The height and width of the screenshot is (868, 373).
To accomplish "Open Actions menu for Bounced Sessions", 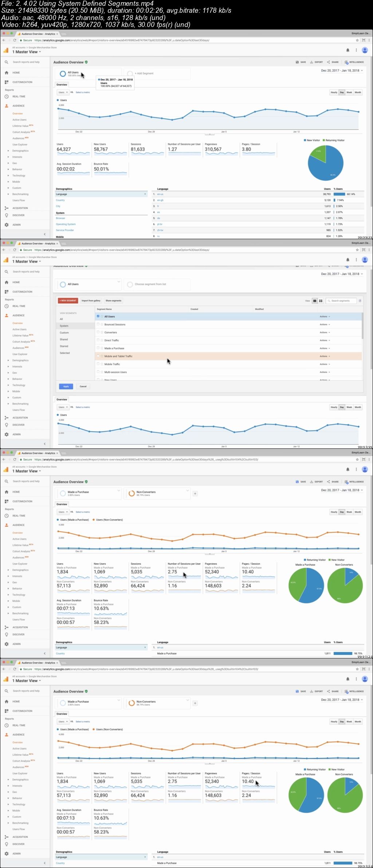I will 325,324.
